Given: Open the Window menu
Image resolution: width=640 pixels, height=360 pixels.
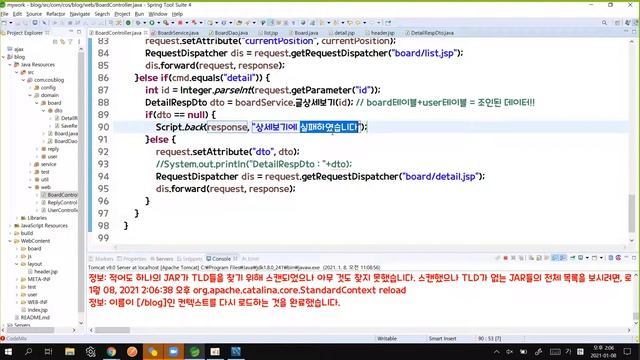Looking at the screenshot, I should pos(158,14).
